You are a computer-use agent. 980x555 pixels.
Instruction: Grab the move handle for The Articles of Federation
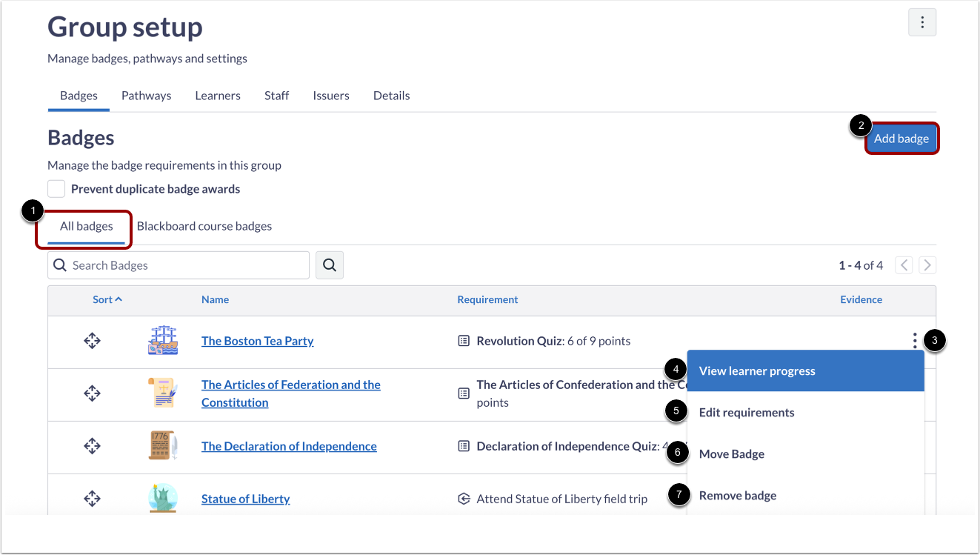[x=92, y=393]
